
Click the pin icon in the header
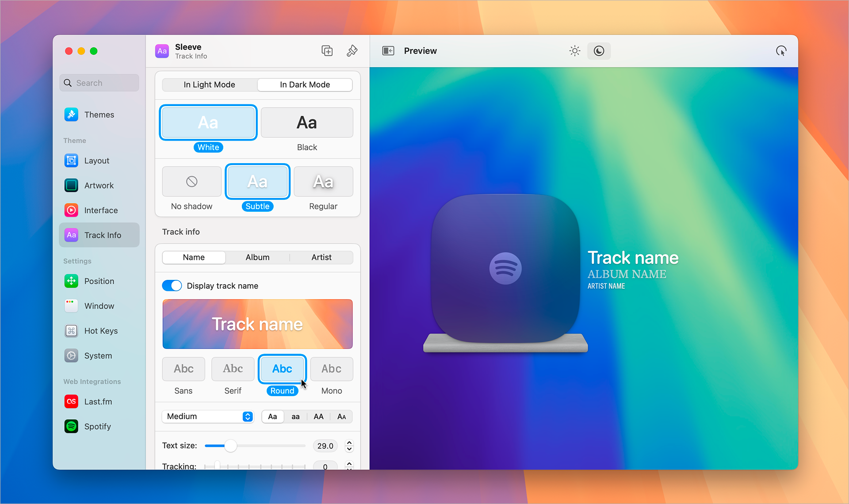[352, 51]
